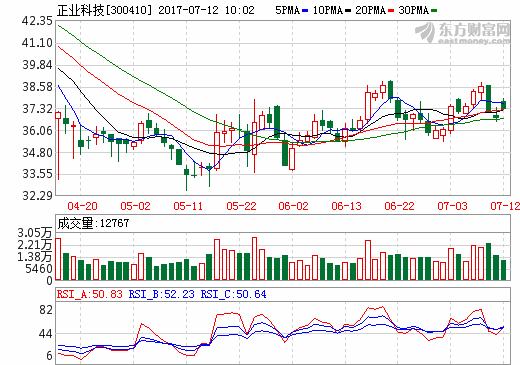
Task: Click the 2.21万 volume axis label
Action: click(35, 245)
